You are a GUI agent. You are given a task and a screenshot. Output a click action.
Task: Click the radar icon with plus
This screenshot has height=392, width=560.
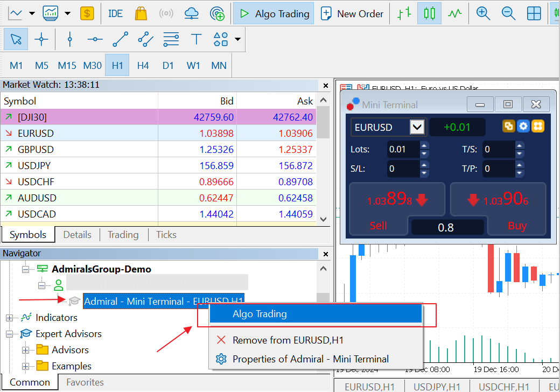point(217,13)
